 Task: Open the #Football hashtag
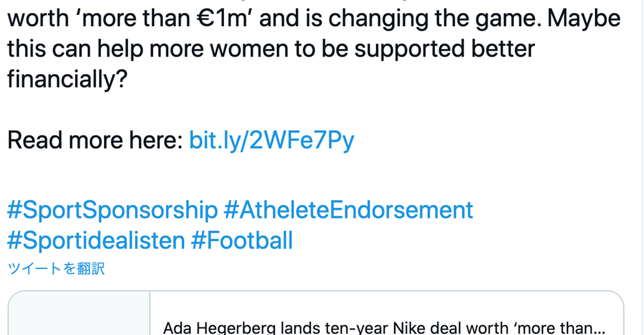pyautogui.click(x=242, y=240)
